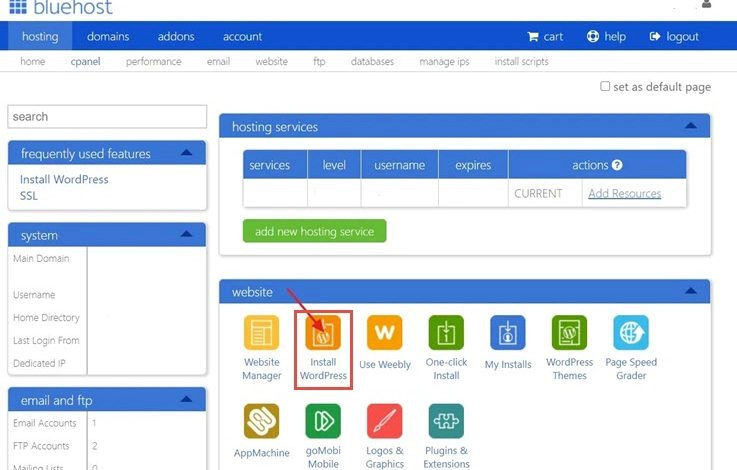Open the Website Manager icon
Image resolution: width=737 pixels, height=470 pixels.
(x=261, y=332)
